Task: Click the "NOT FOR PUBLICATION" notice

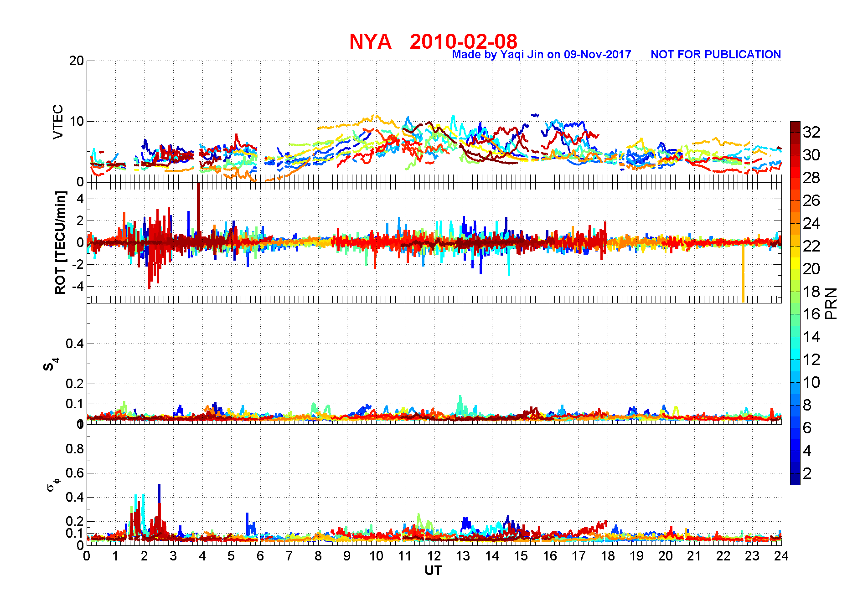Action: pyautogui.click(x=716, y=55)
